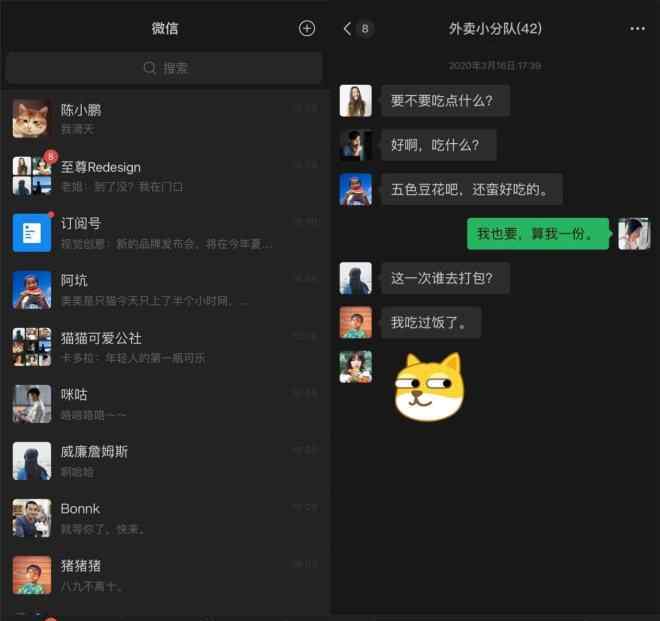
Task: Select the 猪猪猪 chat row
Action: click(164, 575)
